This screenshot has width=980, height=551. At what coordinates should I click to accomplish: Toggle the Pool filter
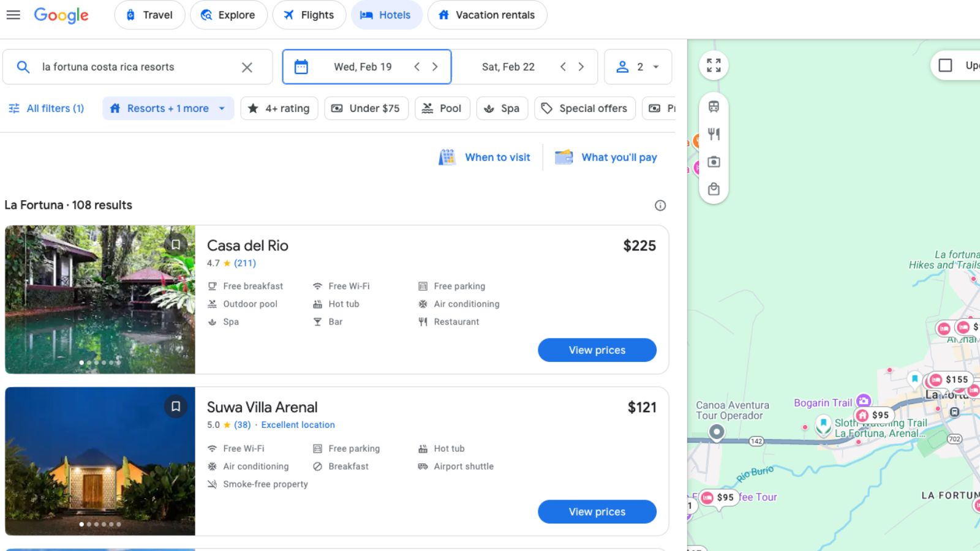pos(442,108)
